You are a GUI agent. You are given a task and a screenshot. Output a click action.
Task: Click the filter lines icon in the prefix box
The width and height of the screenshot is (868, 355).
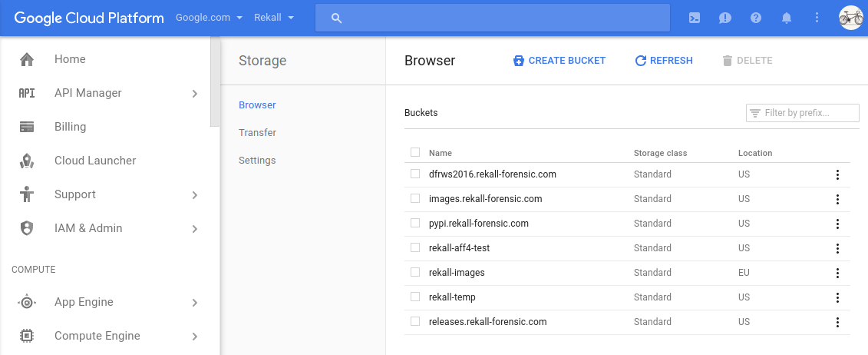coord(754,113)
